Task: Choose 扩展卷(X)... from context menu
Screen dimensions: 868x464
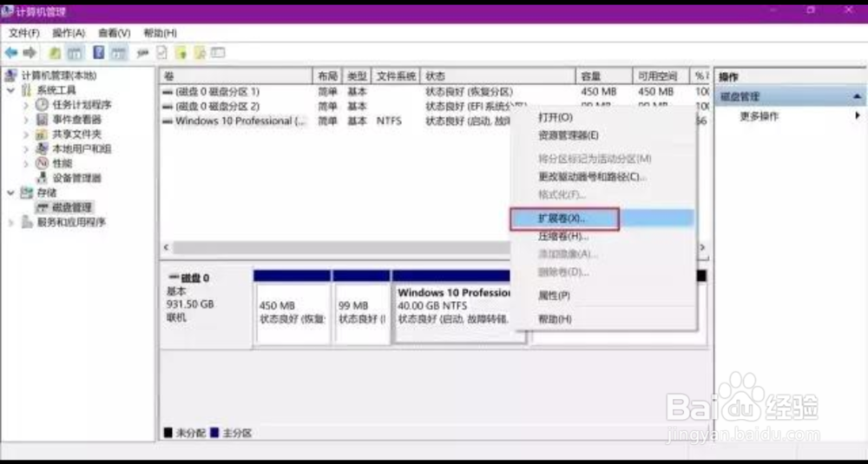Action: click(x=602, y=219)
